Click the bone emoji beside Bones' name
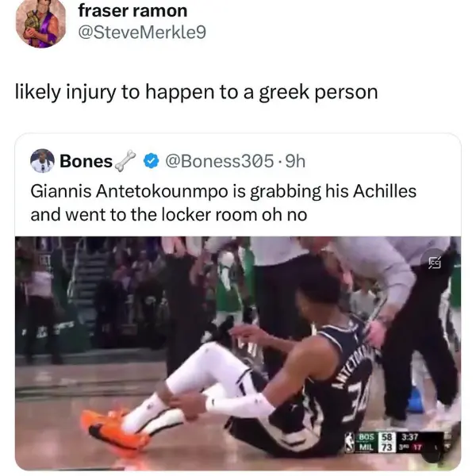The width and height of the screenshot is (476, 476). [125, 161]
